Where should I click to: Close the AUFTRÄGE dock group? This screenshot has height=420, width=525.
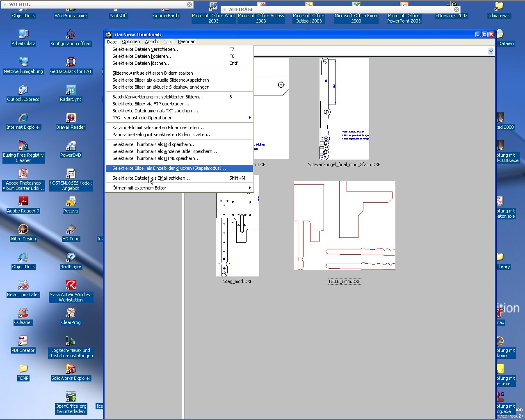pyautogui.click(x=457, y=9)
